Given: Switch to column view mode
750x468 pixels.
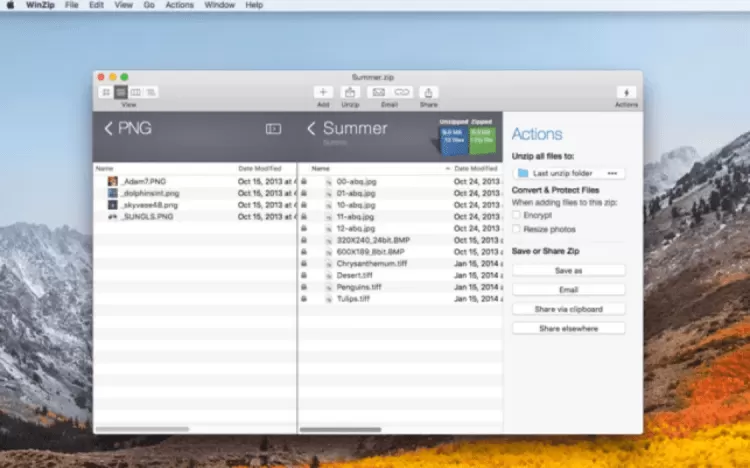Looking at the screenshot, I should [135, 92].
